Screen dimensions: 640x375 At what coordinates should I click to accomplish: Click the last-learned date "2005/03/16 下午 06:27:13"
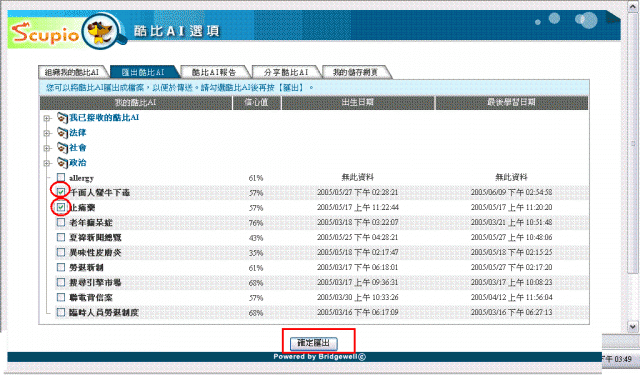pyautogui.click(x=511, y=313)
